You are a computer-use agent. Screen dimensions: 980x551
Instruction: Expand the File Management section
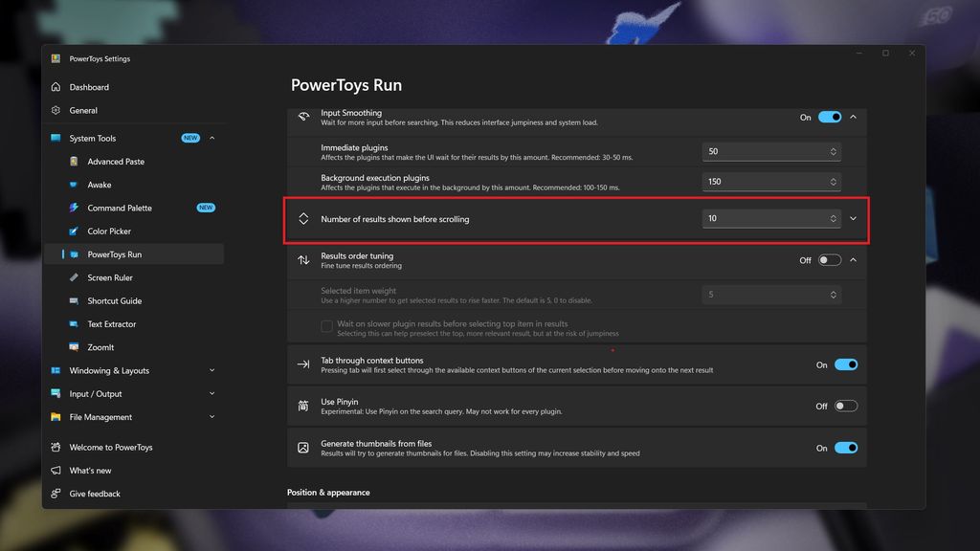pyautogui.click(x=212, y=417)
